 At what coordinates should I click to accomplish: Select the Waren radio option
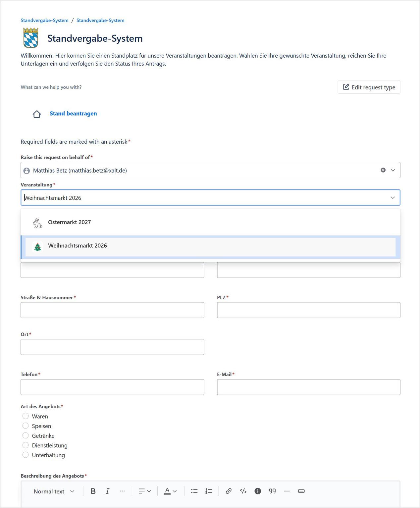click(x=26, y=416)
